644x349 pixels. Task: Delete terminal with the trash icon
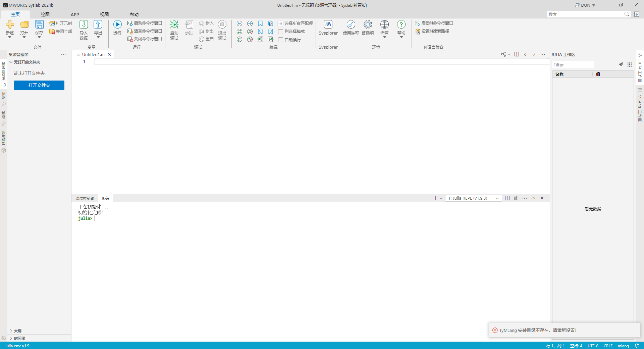(516, 198)
